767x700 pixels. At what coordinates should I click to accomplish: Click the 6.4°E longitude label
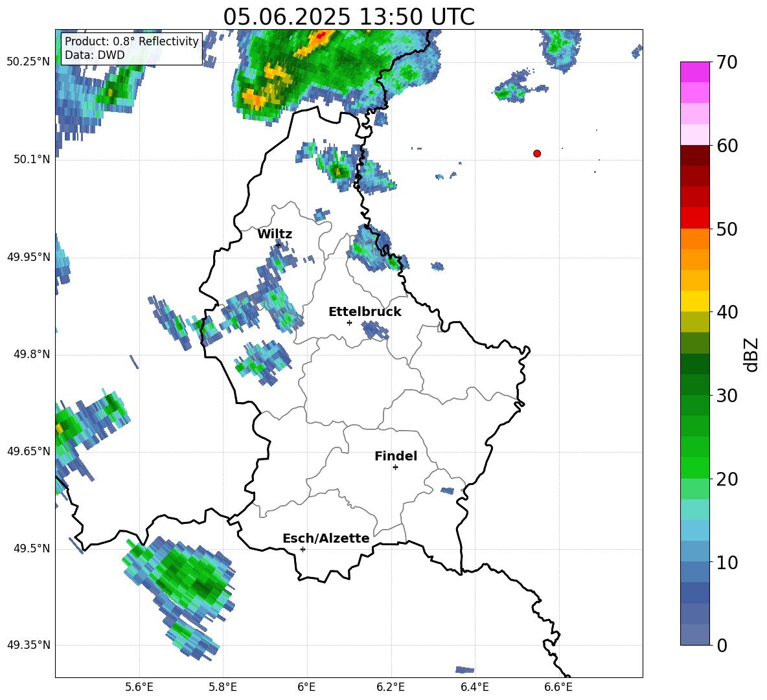474,688
